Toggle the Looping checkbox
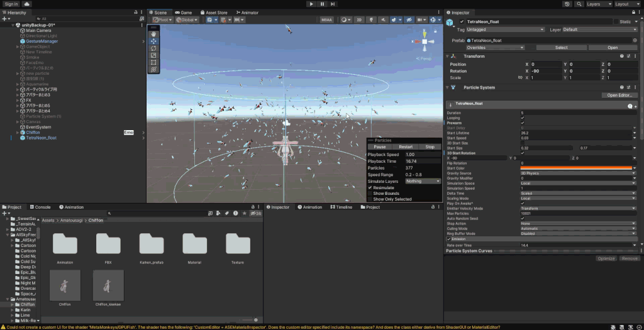This screenshot has height=330, width=644. point(523,118)
